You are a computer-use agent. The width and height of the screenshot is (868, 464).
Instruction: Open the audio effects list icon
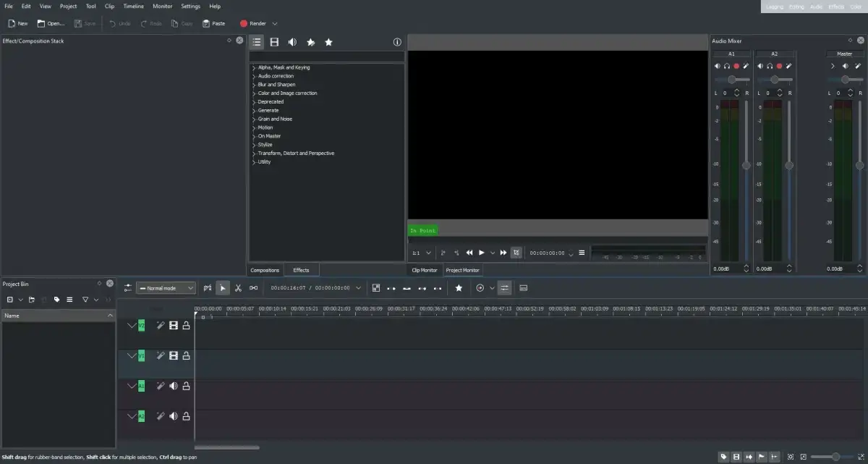coord(292,42)
